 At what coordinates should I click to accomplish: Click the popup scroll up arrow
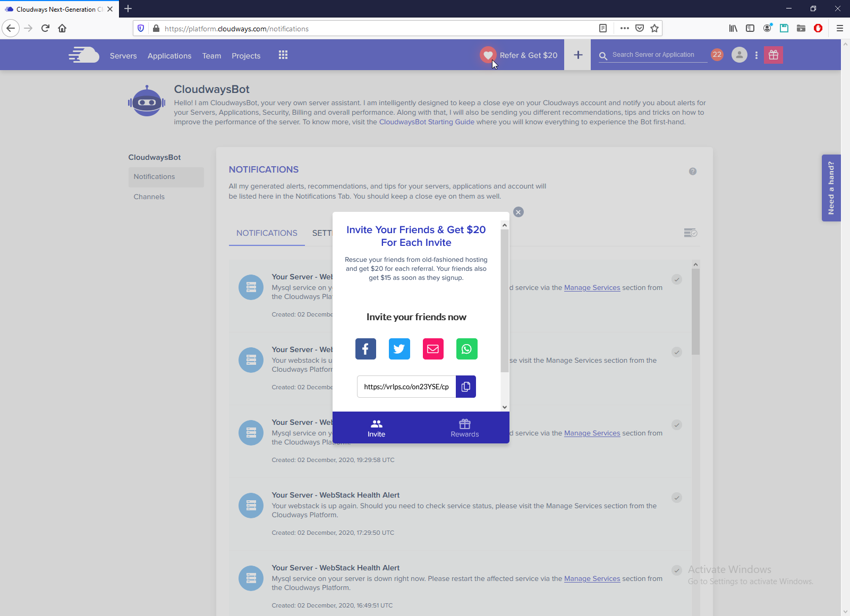pos(505,226)
